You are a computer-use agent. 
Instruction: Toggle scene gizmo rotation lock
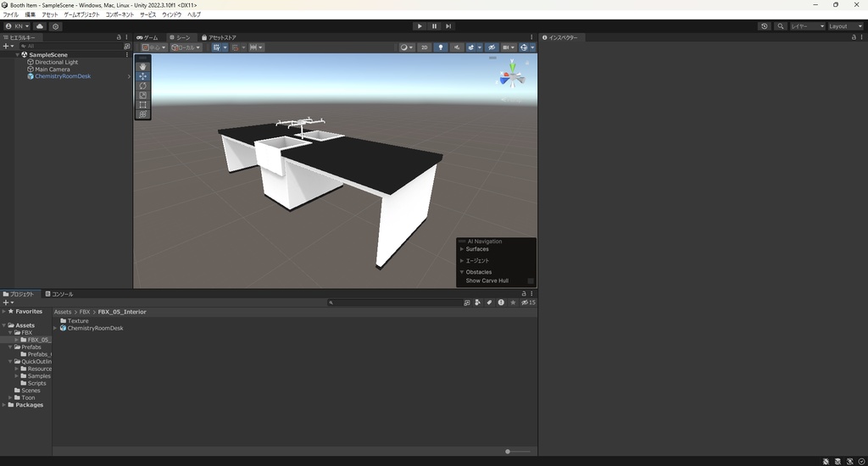tap(527, 63)
